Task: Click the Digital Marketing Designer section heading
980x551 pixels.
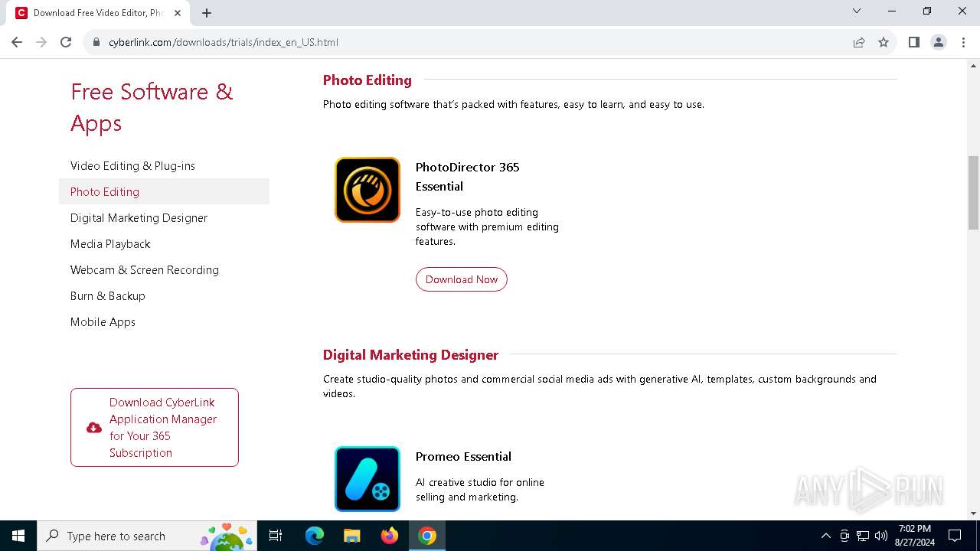Action: click(x=410, y=355)
